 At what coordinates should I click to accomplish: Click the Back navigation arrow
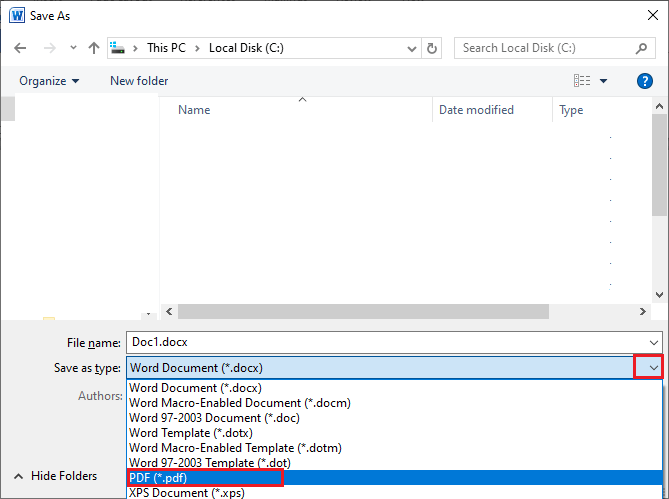click(x=20, y=48)
